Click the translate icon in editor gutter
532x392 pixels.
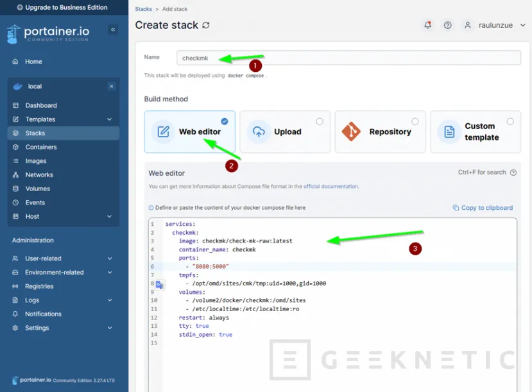(x=159, y=285)
